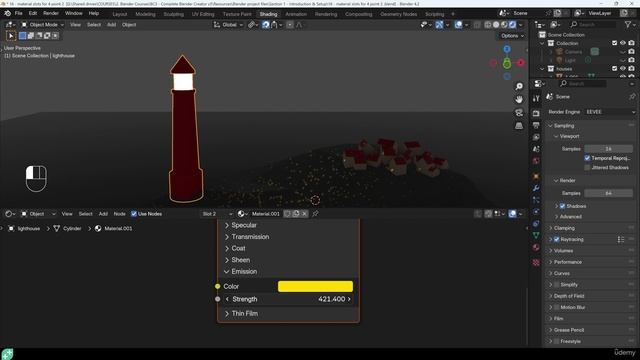Open the Slot 2 material slot dropdown
This screenshot has width=640, height=360.
[x=217, y=214]
